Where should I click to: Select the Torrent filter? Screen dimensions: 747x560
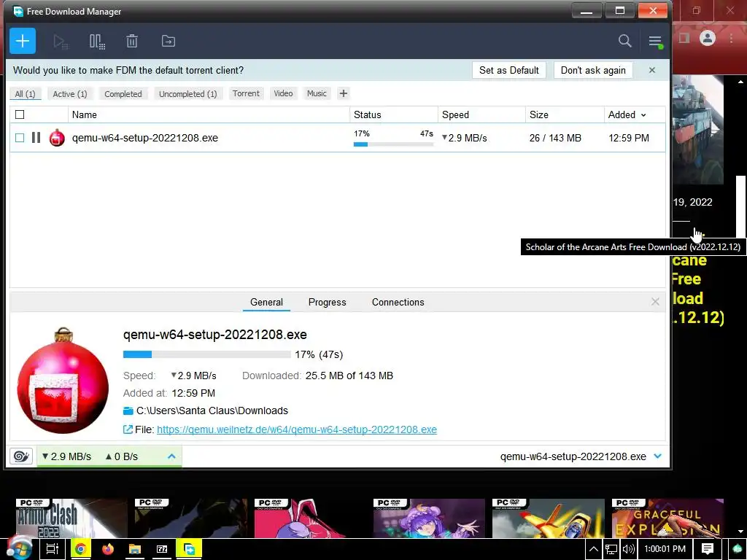tap(246, 93)
